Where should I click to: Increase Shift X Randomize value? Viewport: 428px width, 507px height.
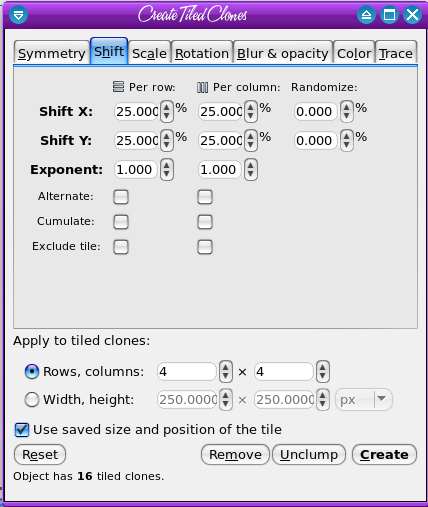click(x=347, y=107)
